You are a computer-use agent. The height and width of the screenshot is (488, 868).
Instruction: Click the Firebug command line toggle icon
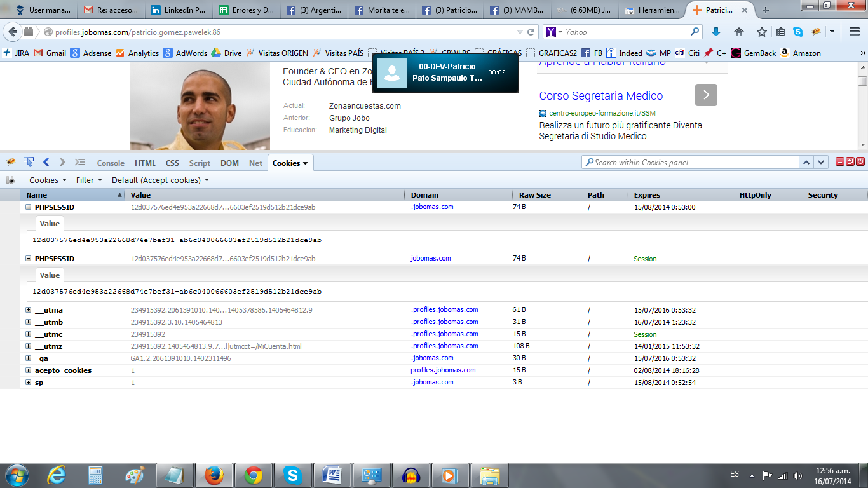[x=80, y=162]
